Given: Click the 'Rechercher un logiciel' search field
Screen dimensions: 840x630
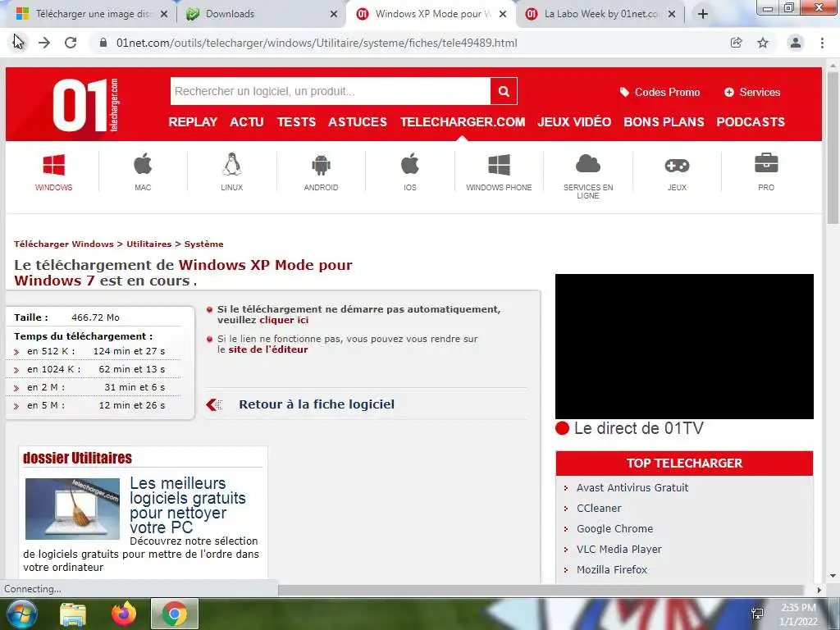Looking at the screenshot, I should pyautogui.click(x=331, y=91).
